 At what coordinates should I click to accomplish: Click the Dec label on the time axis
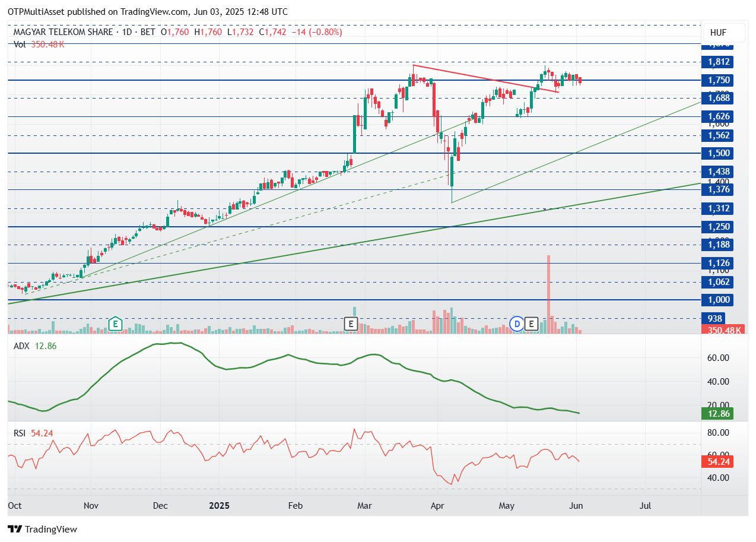pos(160,506)
